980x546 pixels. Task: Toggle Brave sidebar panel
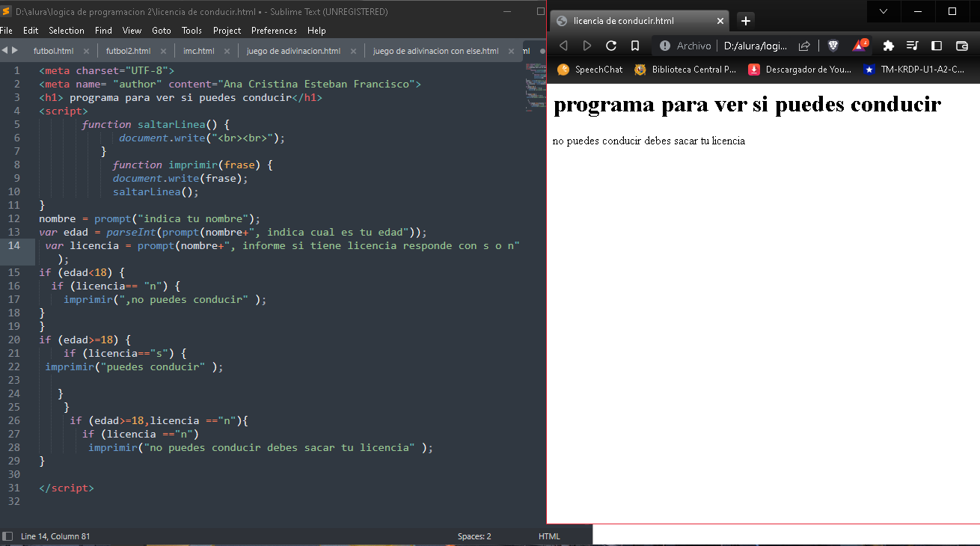coord(937,46)
